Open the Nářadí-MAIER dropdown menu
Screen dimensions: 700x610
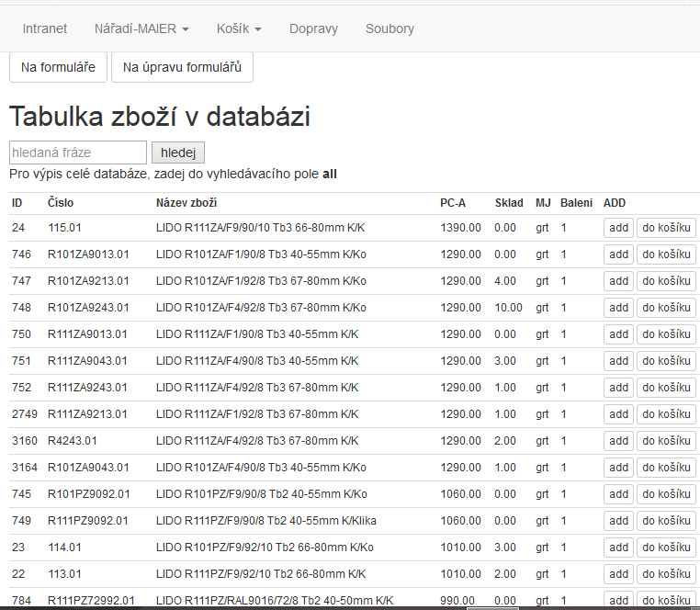[x=141, y=28]
